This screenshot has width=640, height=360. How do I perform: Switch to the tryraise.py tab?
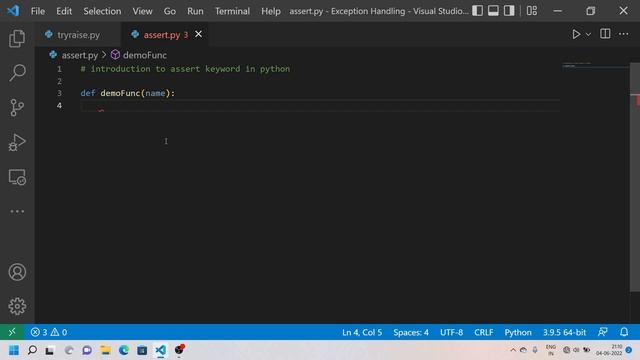[x=78, y=35]
